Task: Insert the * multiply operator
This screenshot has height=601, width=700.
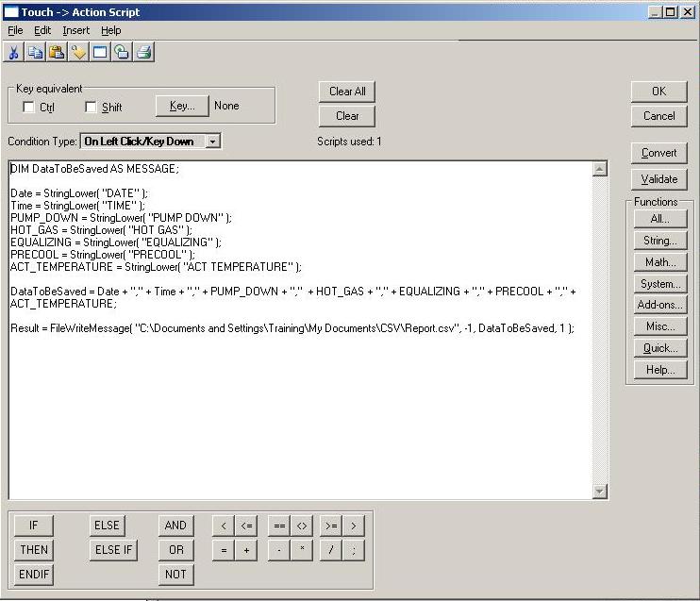Action: pyautogui.click(x=302, y=550)
